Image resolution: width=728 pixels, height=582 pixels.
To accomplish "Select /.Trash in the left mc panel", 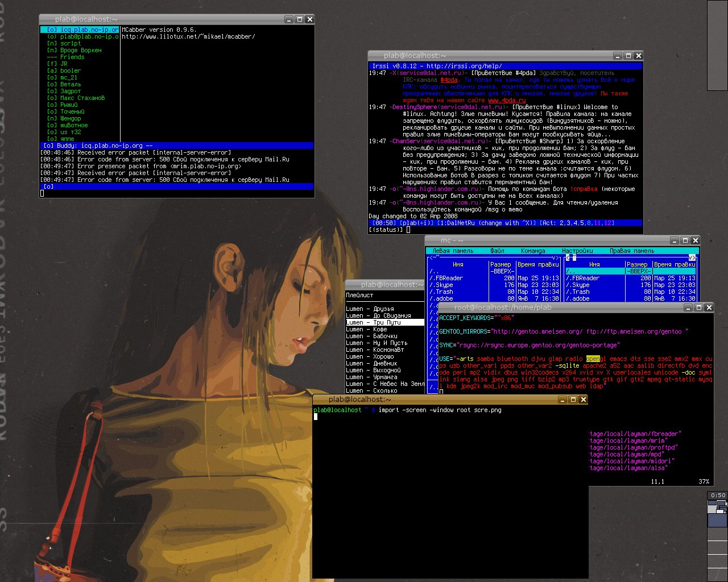I will tap(441, 292).
